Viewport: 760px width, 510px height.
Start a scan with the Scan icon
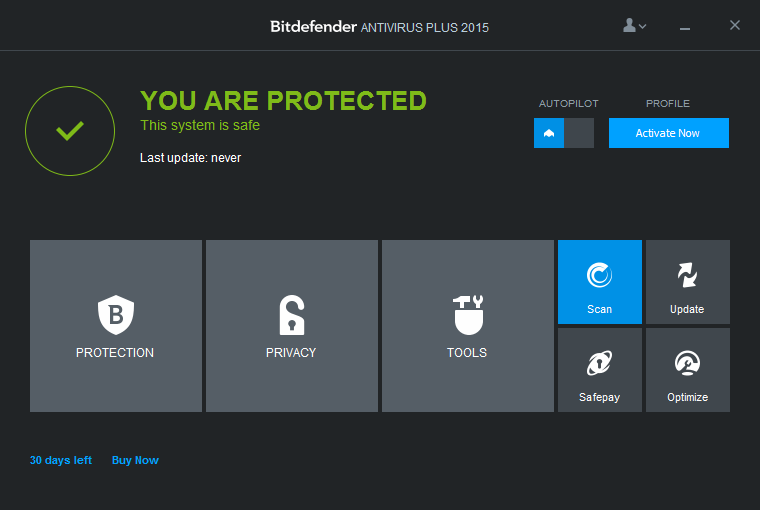click(599, 275)
